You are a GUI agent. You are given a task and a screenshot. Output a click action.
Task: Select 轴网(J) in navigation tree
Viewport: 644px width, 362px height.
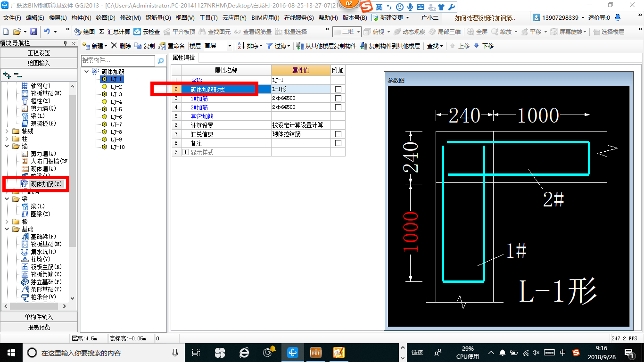36,86
